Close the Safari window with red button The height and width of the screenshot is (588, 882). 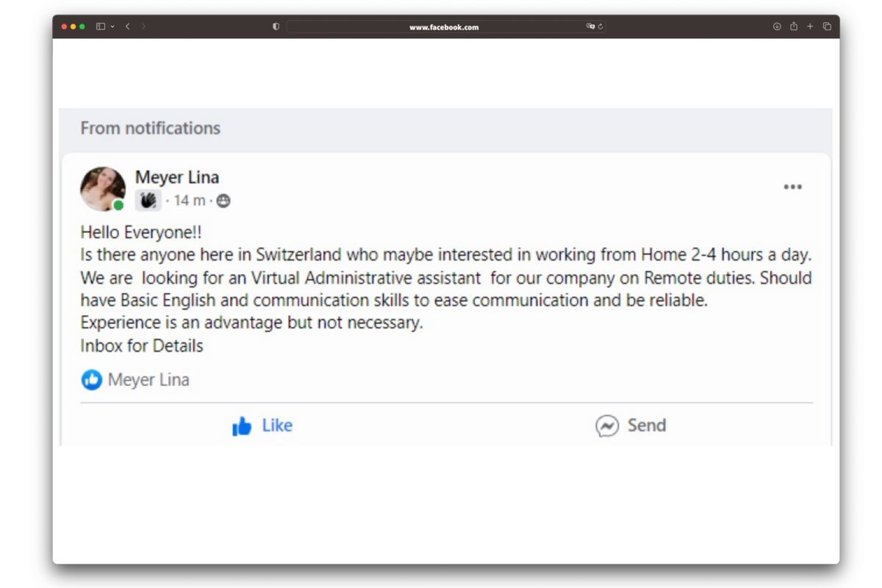(x=64, y=26)
